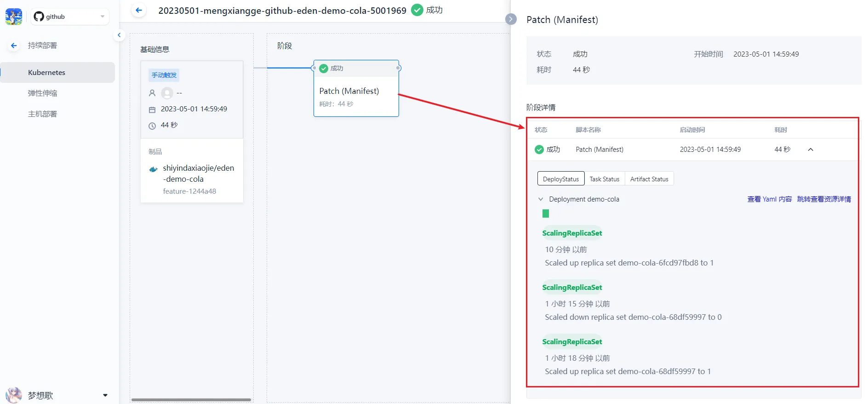Click green pod status square

[x=546, y=214]
